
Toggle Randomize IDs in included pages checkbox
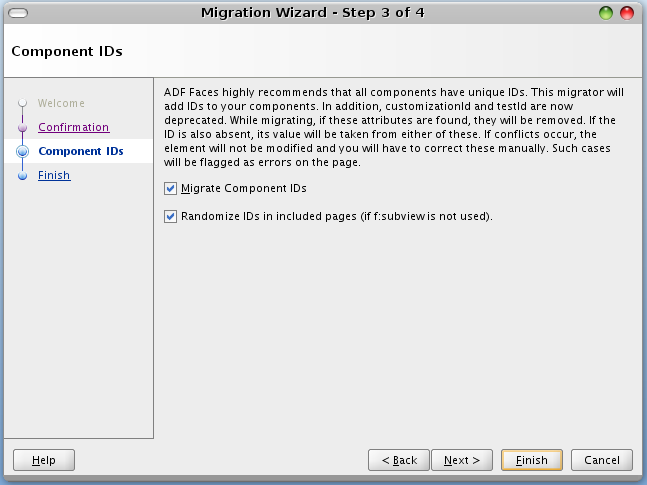click(x=170, y=216)
